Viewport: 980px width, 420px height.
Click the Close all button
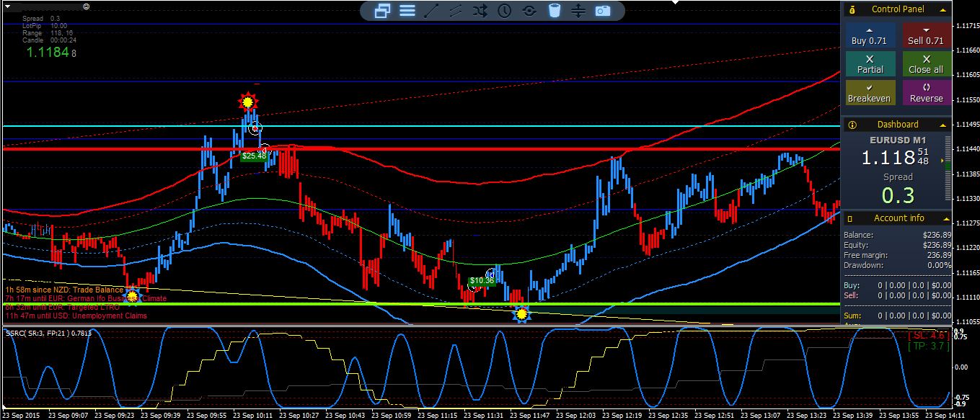coord(926,64)
